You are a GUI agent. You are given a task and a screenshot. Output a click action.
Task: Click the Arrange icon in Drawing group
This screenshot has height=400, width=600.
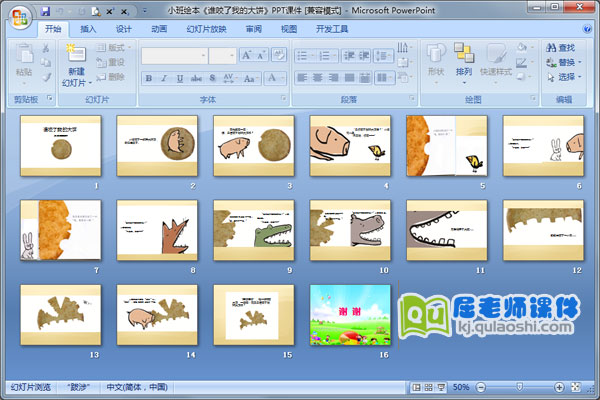pyautogui.click(x=463, y=60)
